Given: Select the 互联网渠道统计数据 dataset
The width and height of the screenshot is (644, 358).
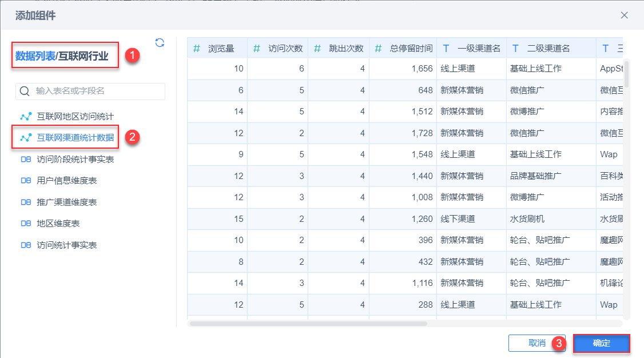Looking at the screenshot, I should 75,137.
